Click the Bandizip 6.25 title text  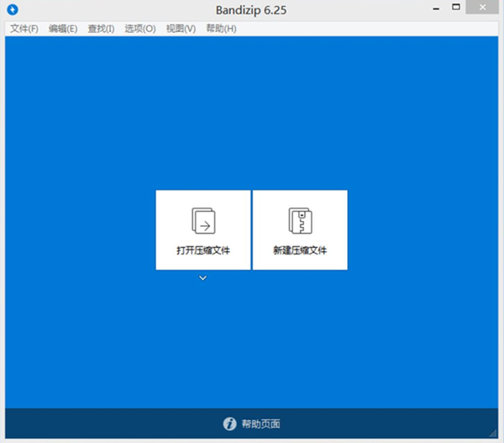251,10
